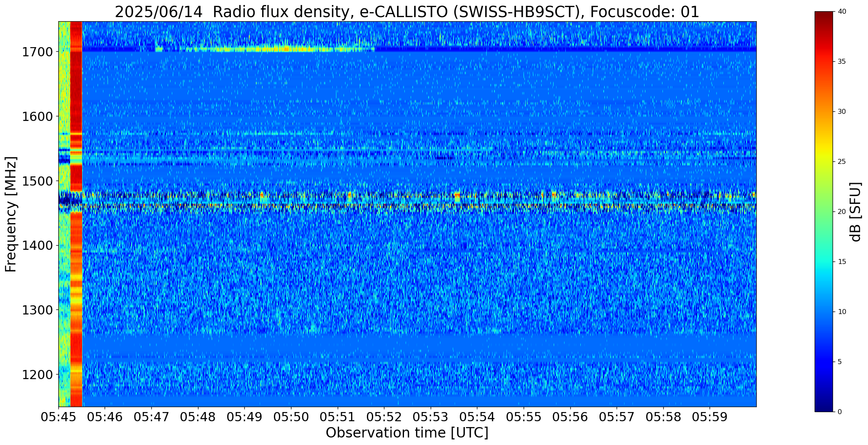Click the 1200 frequency tick label

pyautogui.click(x=37, y=375)
